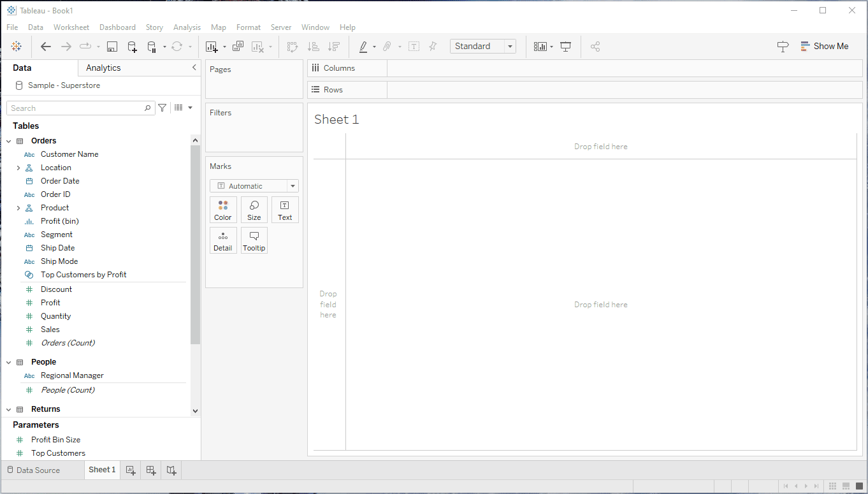Collapse the Orders table
Image resolution: width=868 pixels, height=494 pixels.
point(9,141)
